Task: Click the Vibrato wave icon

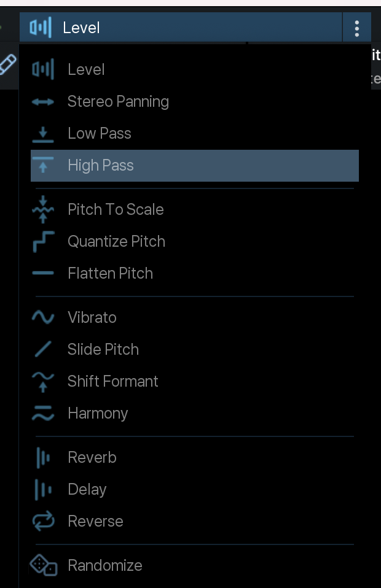Action: click(x=42, y=317)
